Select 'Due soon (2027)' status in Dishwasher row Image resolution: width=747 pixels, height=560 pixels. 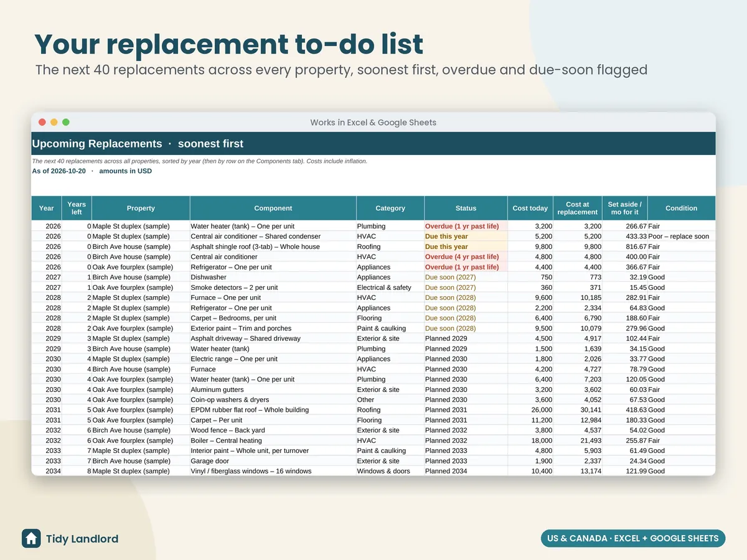[x=466, y=278]
